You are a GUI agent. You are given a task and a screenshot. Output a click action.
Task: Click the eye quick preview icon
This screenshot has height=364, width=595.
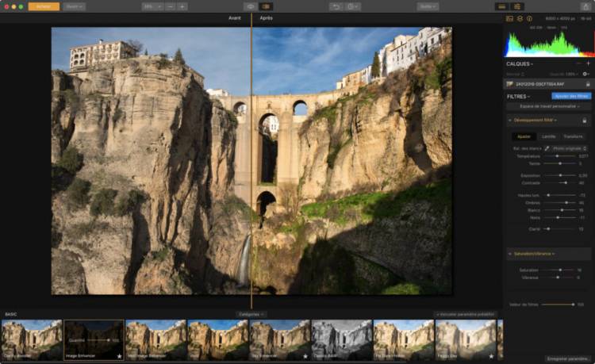click(x=251, y=6)
